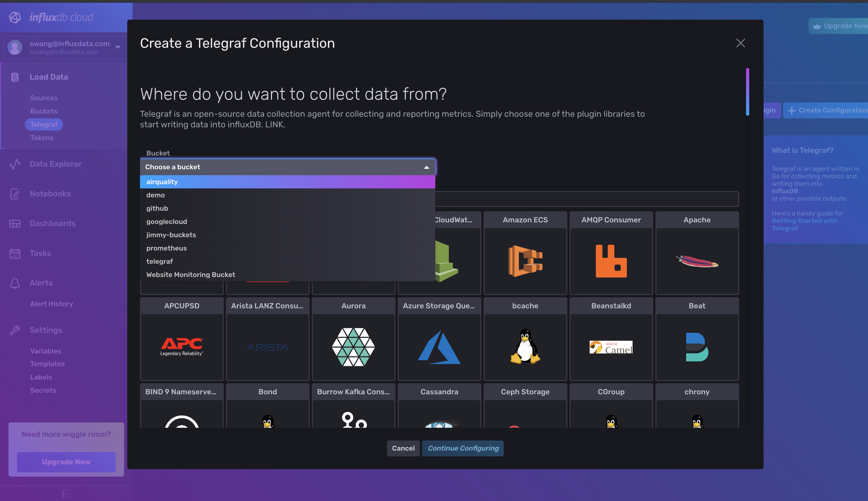Screen dimensions: 868x501
Task: Click the Load Data database icon
Action: click(x=15, y=77)
